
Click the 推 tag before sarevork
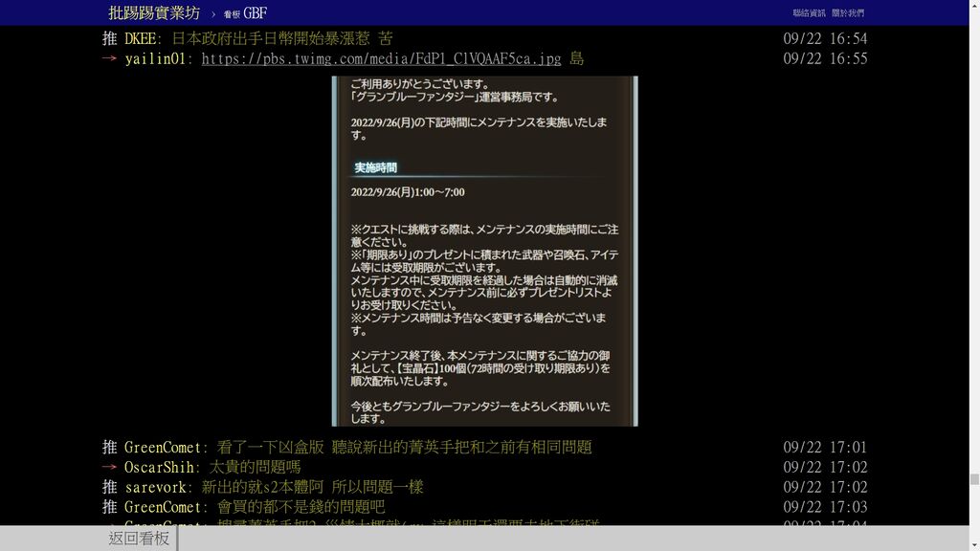(109, 487)
